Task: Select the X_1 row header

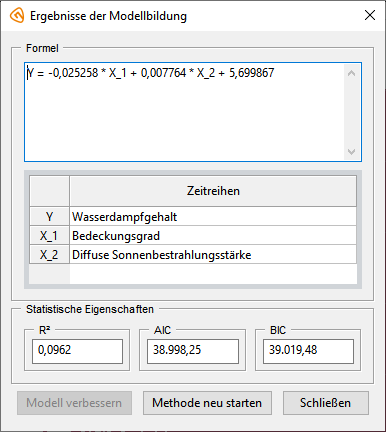Action: [x=49, y=236]
